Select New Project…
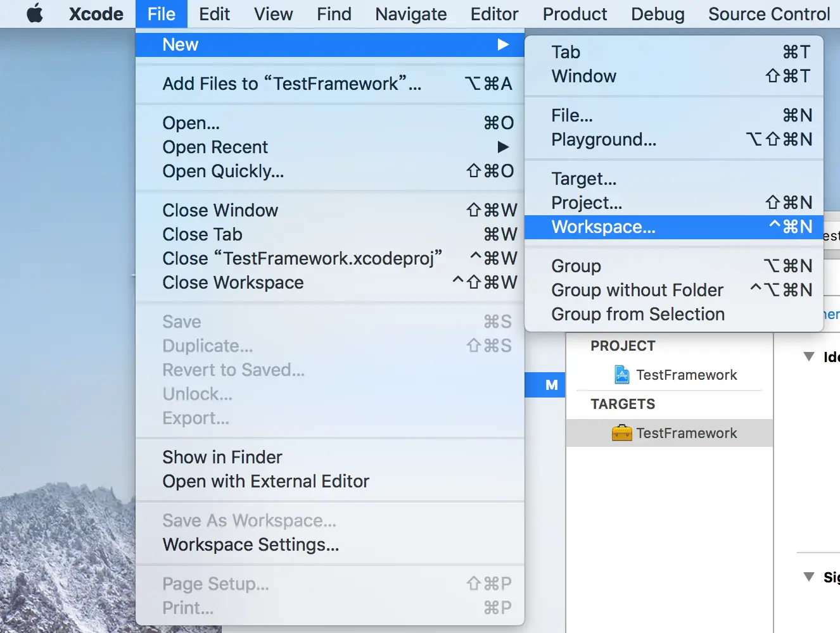Image resolution: width=840 pixels, height=633 pixels. [x=674, y=203]
